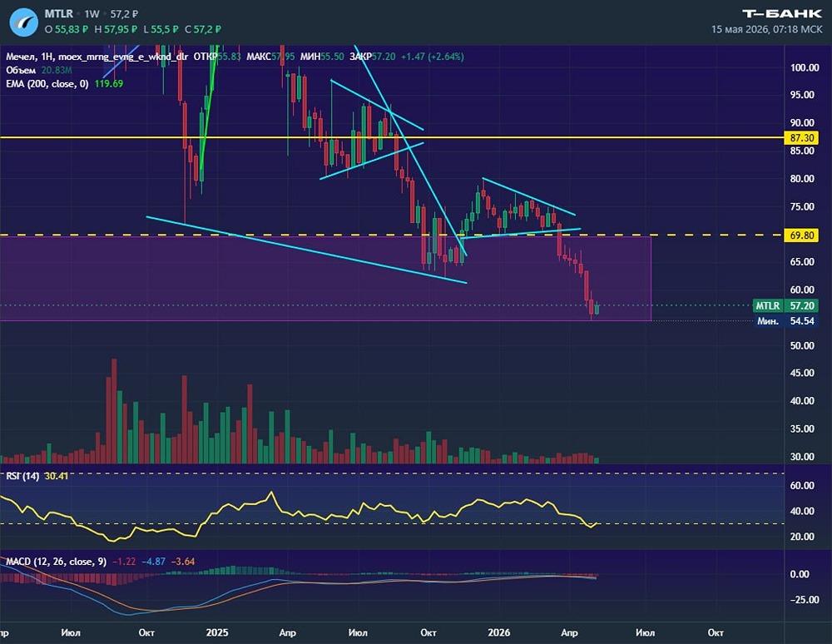Click the 2025 label on time axis

click(x=217, y=632)
